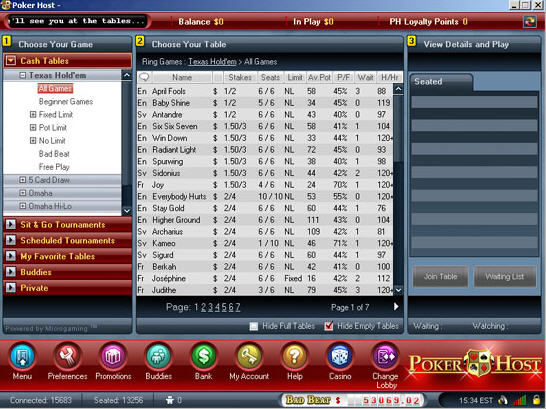
Task: Open the Menu icon in bottom toolbar
Action: tap(22, 356)
